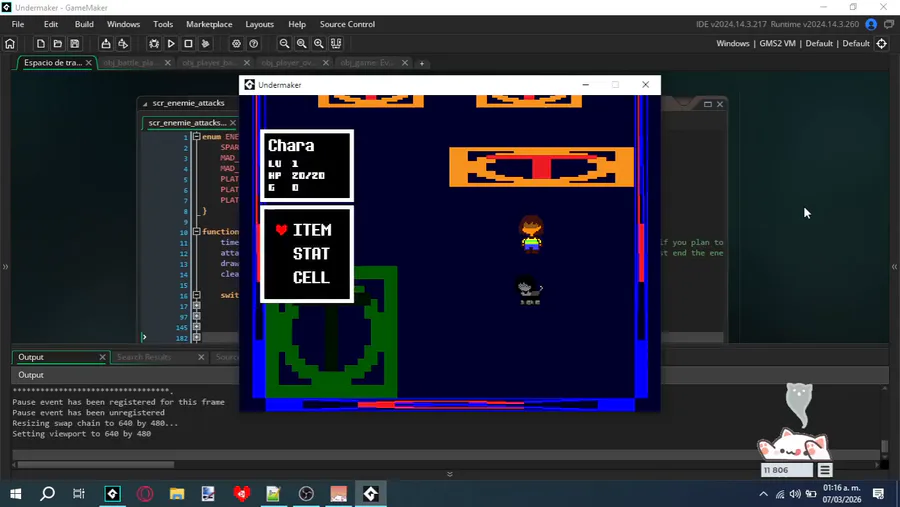The image size is (900, 507).
Task: Expand the folded code at line 97
Action: [x=196, y=316]
